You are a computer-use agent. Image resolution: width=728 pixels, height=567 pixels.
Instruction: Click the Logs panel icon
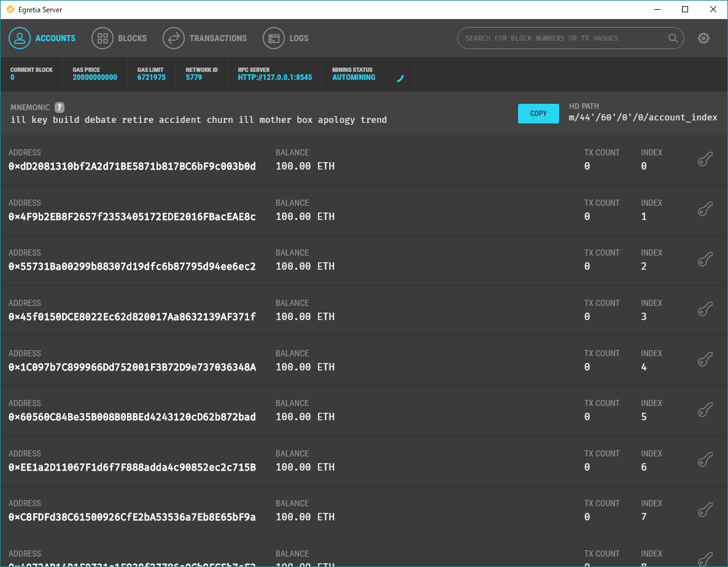coord(273,37)
